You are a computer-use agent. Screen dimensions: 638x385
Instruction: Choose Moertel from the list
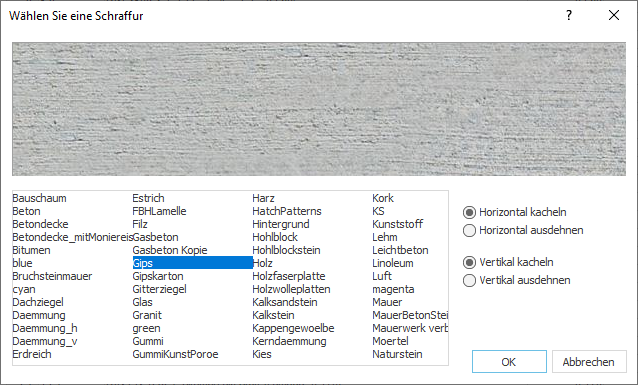click(390, 341)
